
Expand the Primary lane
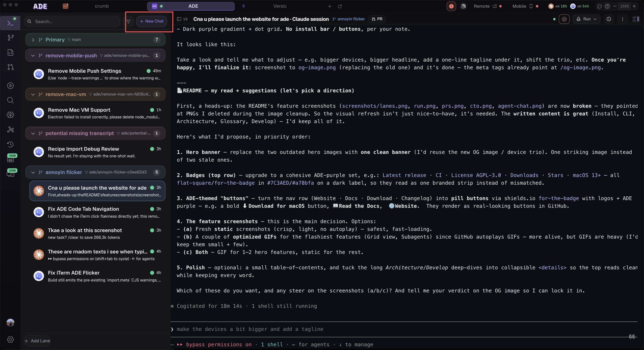point(33,40)
